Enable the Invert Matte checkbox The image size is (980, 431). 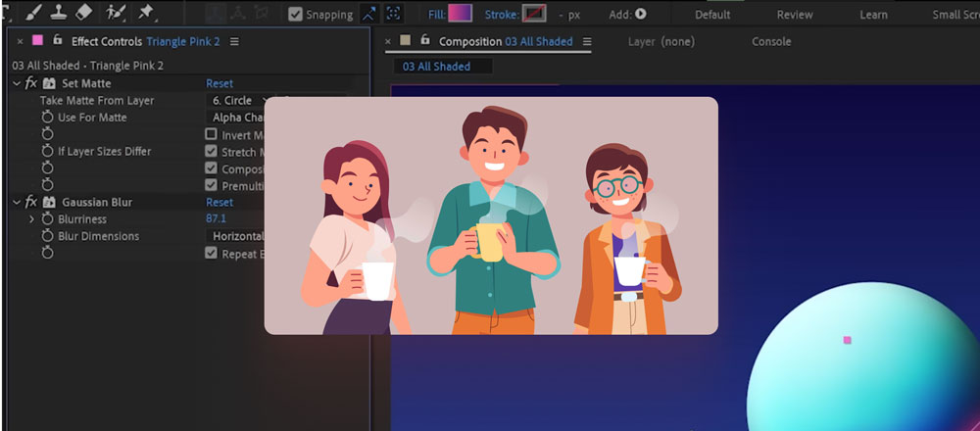pos(211,135)
